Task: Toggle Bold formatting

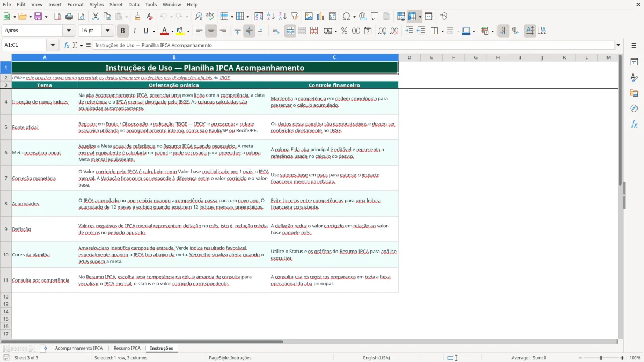Action: (123, 31)
